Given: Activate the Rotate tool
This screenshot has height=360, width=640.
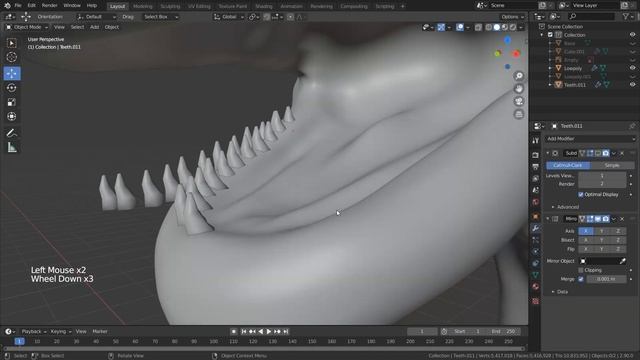Looking at the screenshot, I should pos(12,88).
